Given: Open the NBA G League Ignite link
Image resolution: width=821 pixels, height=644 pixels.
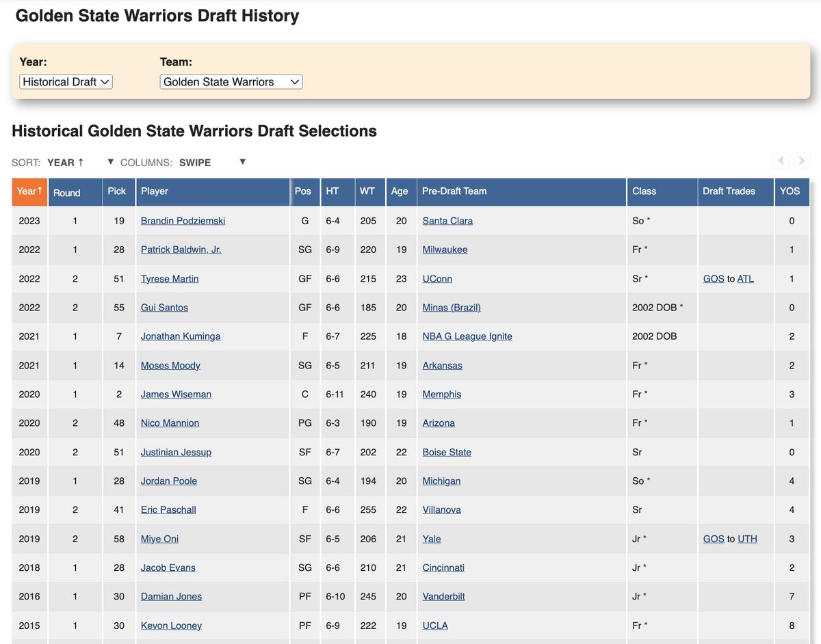Looking at the screenshot, I should tap(467, 336).
